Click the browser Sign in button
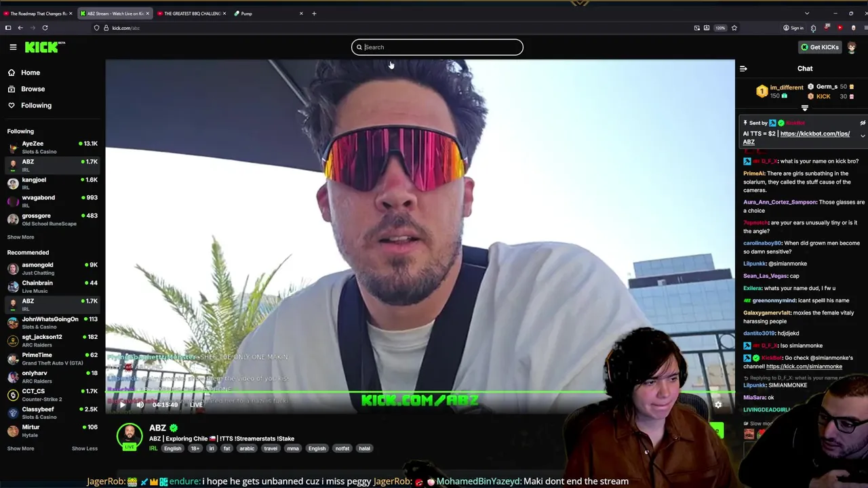Screen dimensions: 868x488 coord(793,28)
